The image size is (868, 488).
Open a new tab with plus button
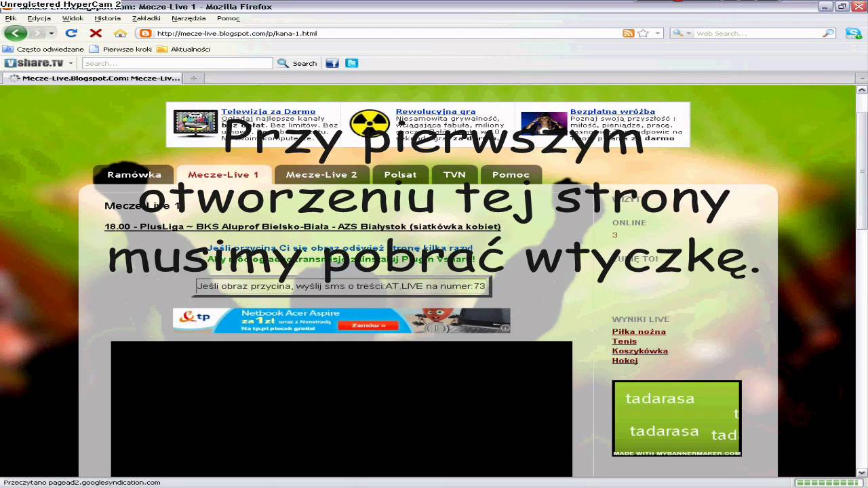click(193, 78)
